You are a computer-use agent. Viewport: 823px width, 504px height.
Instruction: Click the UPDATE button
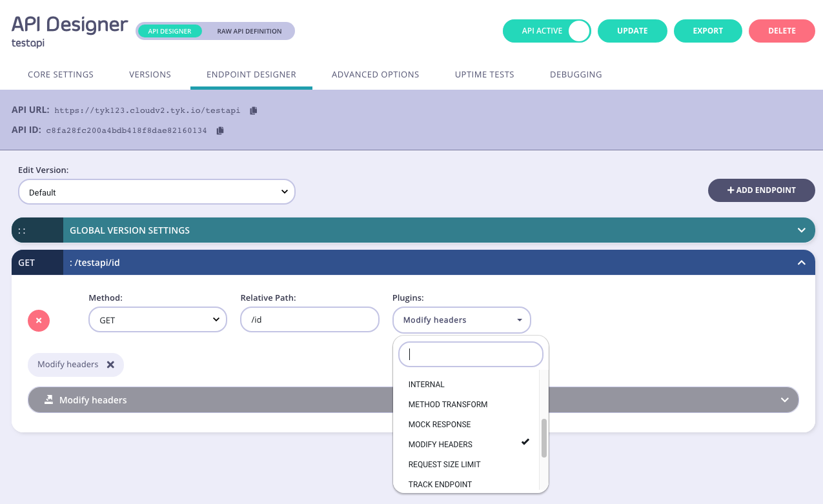pyautogui.click(x=632, y=30)
